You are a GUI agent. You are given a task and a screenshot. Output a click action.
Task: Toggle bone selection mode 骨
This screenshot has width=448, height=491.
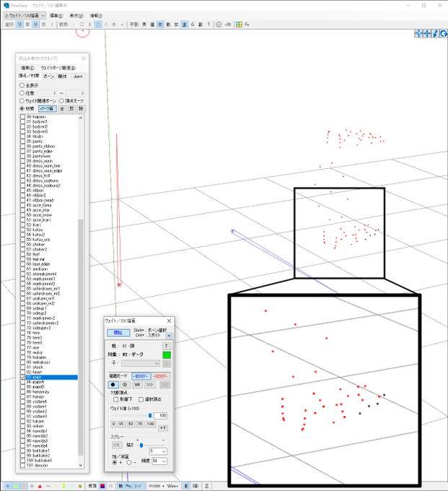(x=35, y=25)
